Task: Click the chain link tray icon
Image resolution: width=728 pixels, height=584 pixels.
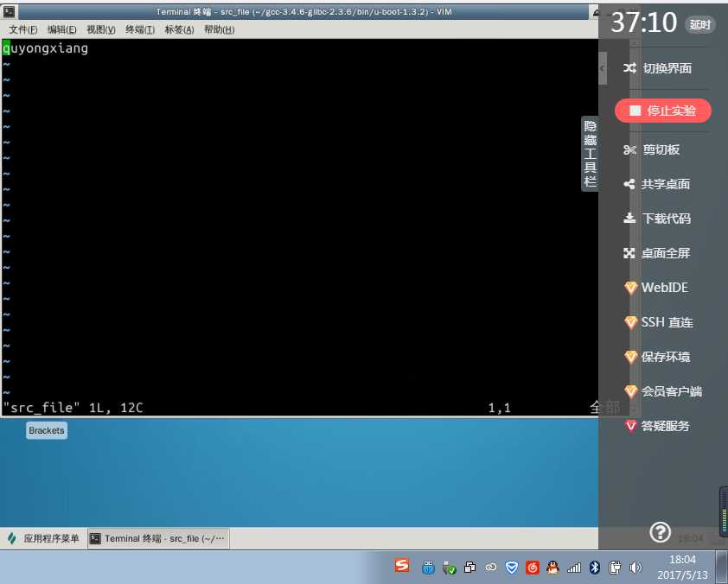Action: pyautogui.click(x=491, y=567)
